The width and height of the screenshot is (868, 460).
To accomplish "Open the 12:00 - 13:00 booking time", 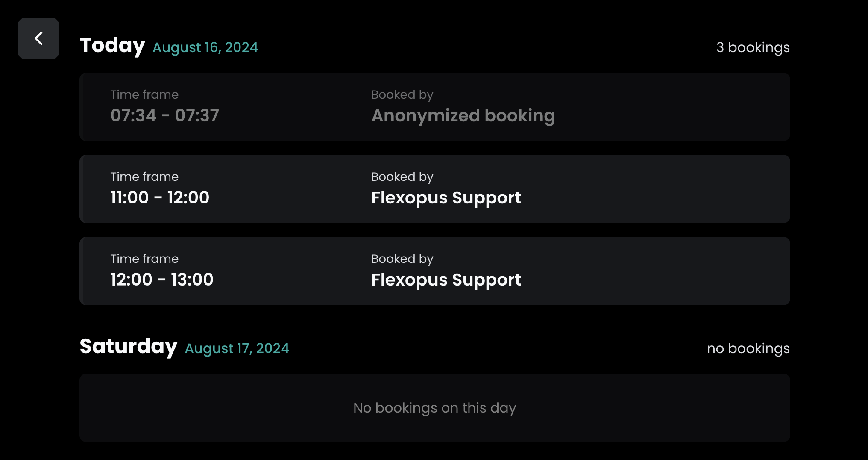I will point(161,280).
